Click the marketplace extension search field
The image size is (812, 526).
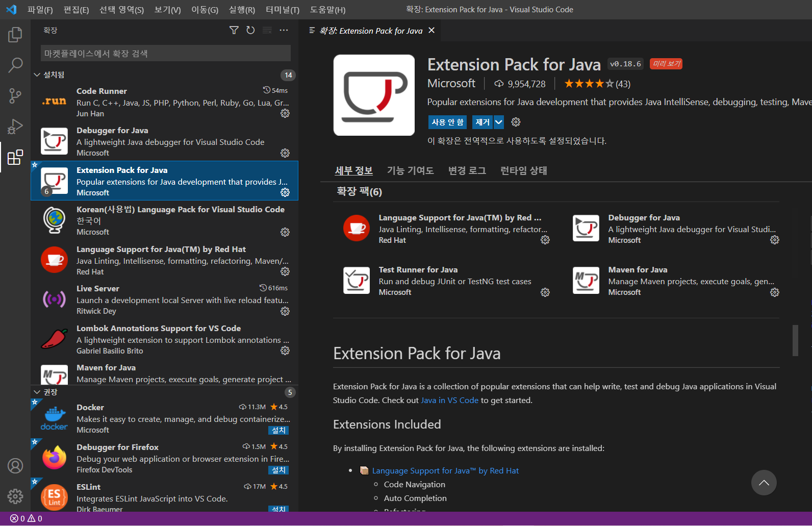pyautogui.click(x=166, y=53)
